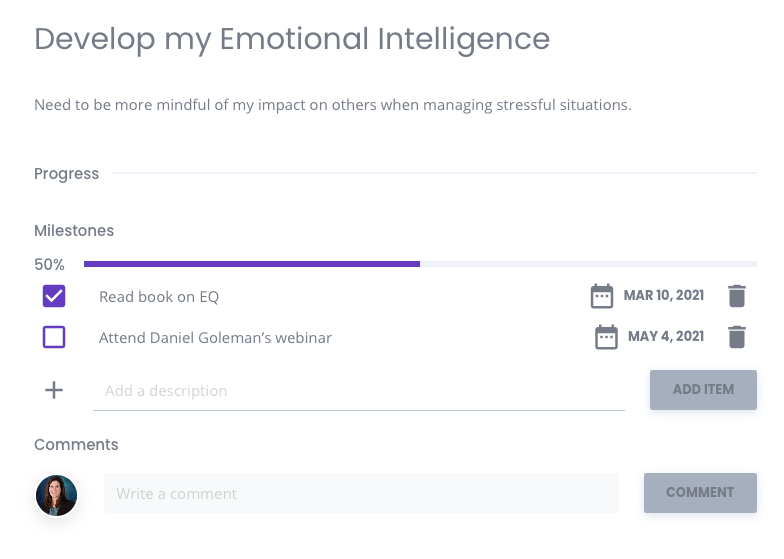Viewport: 784px width, 559px height.
Task: Click the COMMENT button
Action: click(x=700, y=492)
